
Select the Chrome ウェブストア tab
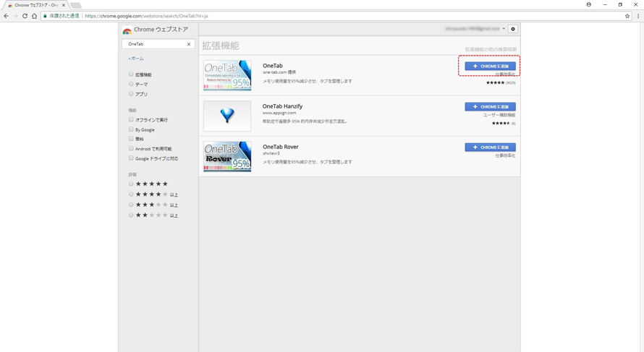pyautogui.click(x=35, y=5)
